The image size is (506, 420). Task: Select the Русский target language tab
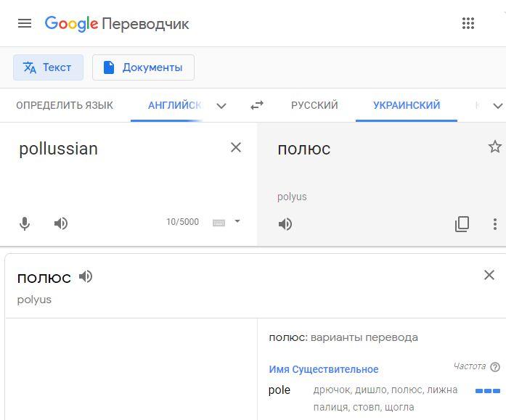pos(314,105)
